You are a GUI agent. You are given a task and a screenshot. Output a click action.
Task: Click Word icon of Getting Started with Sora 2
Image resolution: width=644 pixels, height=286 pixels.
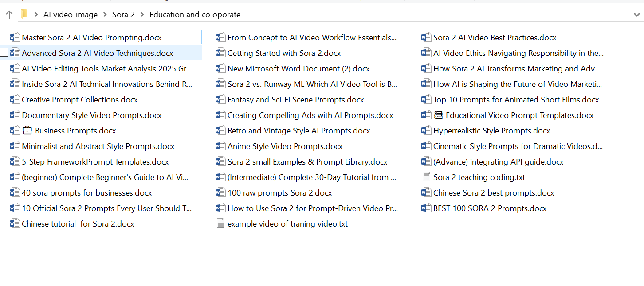point(220,53)
